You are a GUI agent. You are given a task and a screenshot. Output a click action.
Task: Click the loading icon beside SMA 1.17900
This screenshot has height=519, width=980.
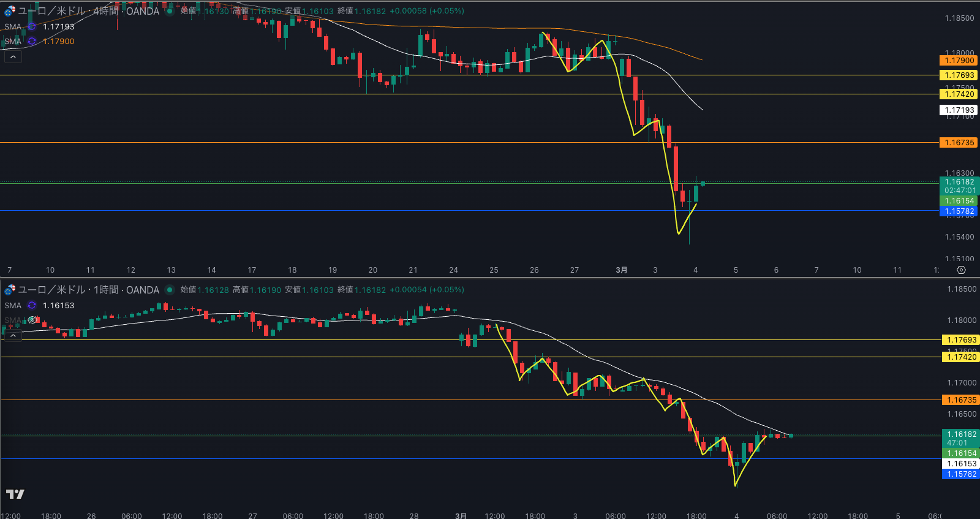coord(32,42)
